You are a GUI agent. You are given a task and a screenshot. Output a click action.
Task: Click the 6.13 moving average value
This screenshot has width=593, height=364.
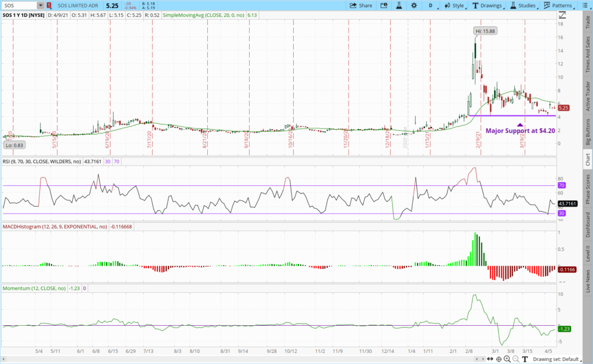coord(252,15)
